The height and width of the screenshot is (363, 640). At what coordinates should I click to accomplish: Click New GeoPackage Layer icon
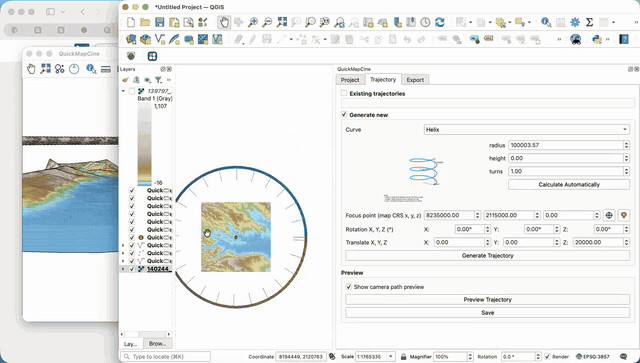[145, 39]
